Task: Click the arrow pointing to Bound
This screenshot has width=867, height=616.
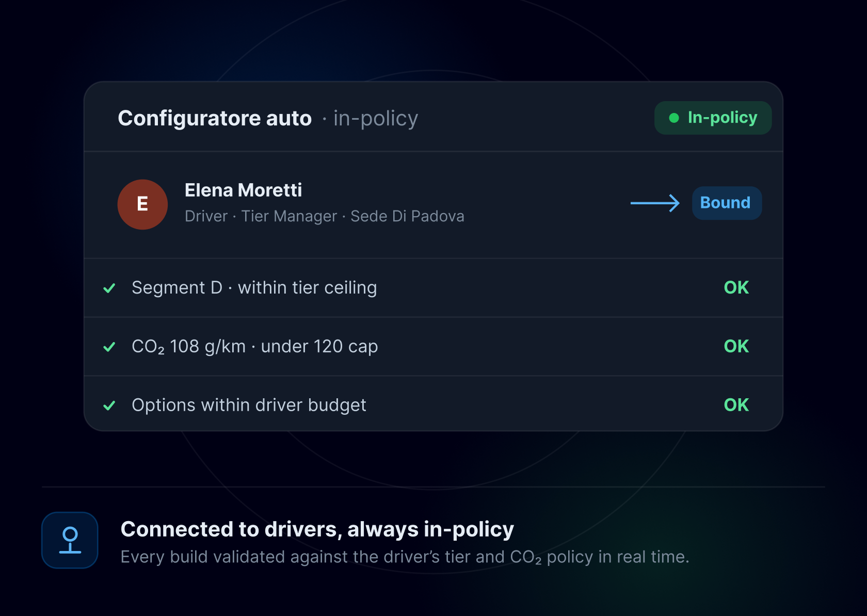Action: [x=655, y=203]
